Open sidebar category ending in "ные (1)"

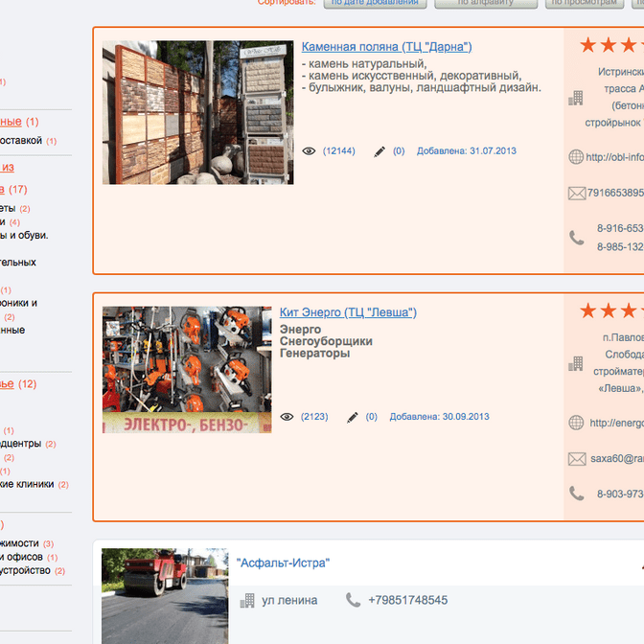coord(19,122)
